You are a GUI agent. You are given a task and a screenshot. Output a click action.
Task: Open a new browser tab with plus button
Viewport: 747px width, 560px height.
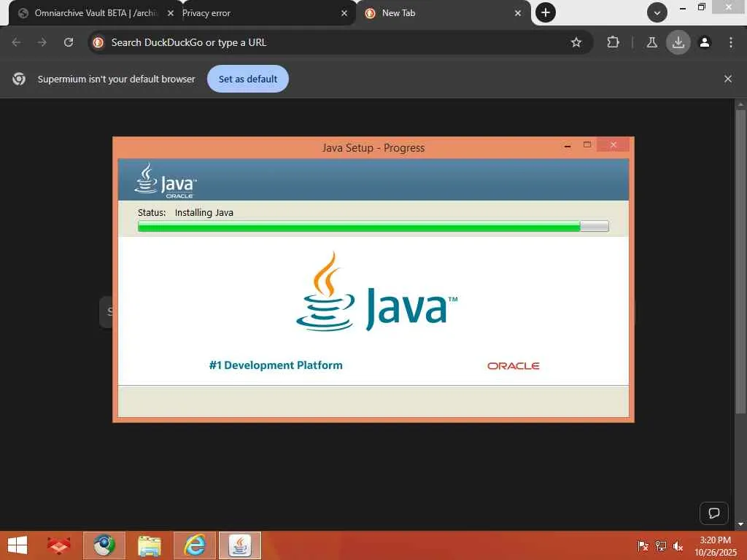pyautogui.click(x=546, y=13)
